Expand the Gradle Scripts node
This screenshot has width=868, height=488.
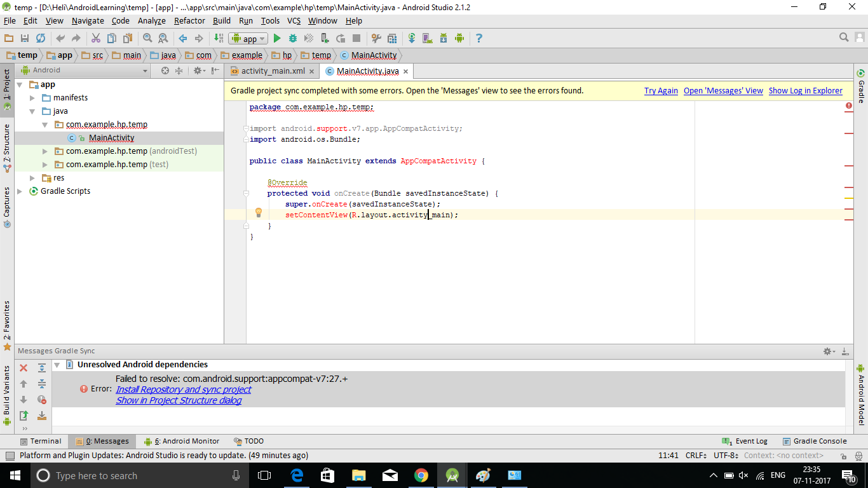(20, 191)
